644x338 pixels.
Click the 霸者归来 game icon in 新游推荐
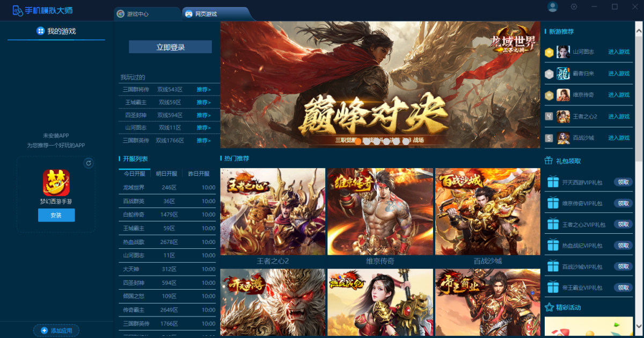click(563, 74)
